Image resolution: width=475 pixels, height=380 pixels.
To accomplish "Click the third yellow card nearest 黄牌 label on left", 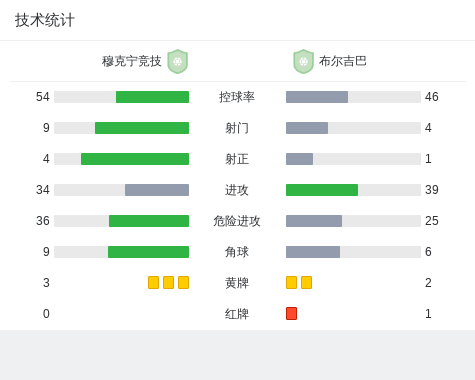I will [183, 282].
